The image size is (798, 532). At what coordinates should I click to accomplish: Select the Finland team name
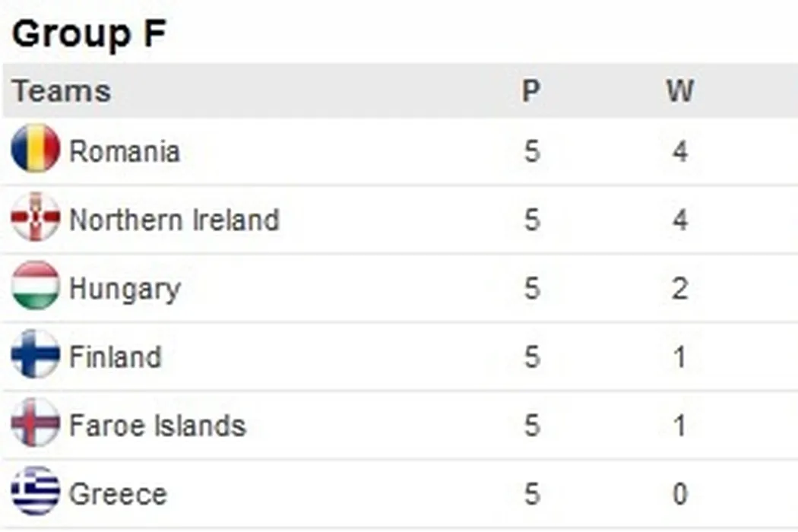pos(116,356)
